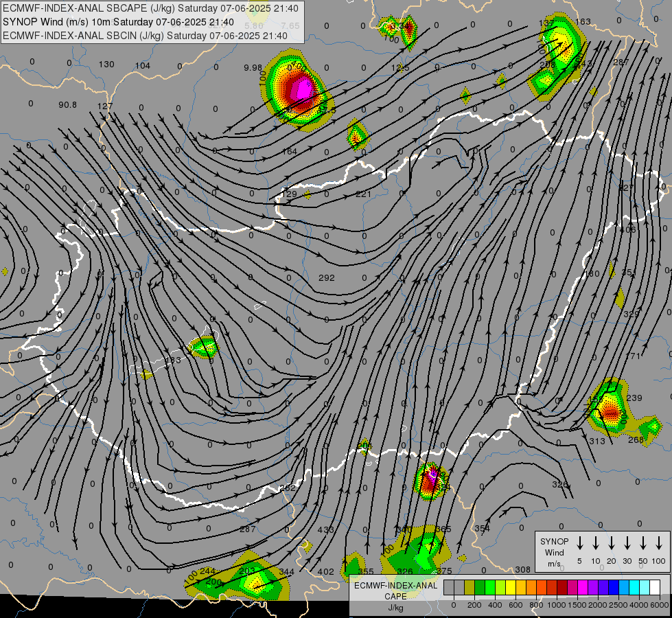Click the map value 354

click(482, 528)
